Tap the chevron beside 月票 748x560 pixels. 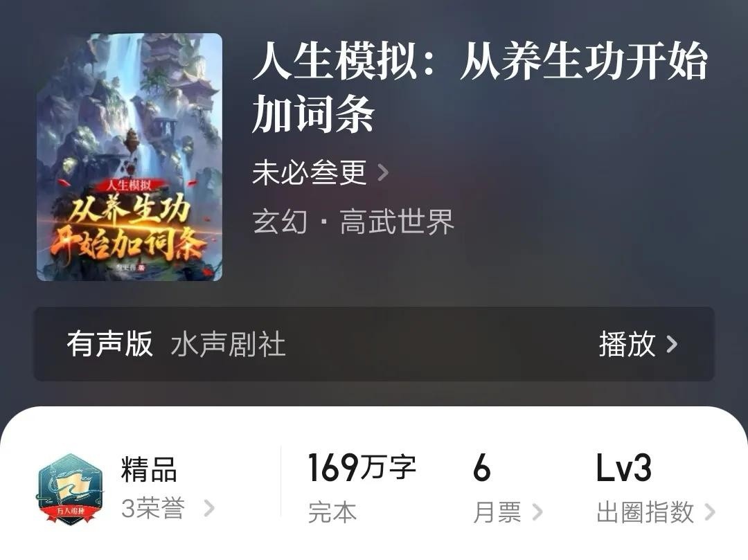pyautogui.click(x=537, y=512)
